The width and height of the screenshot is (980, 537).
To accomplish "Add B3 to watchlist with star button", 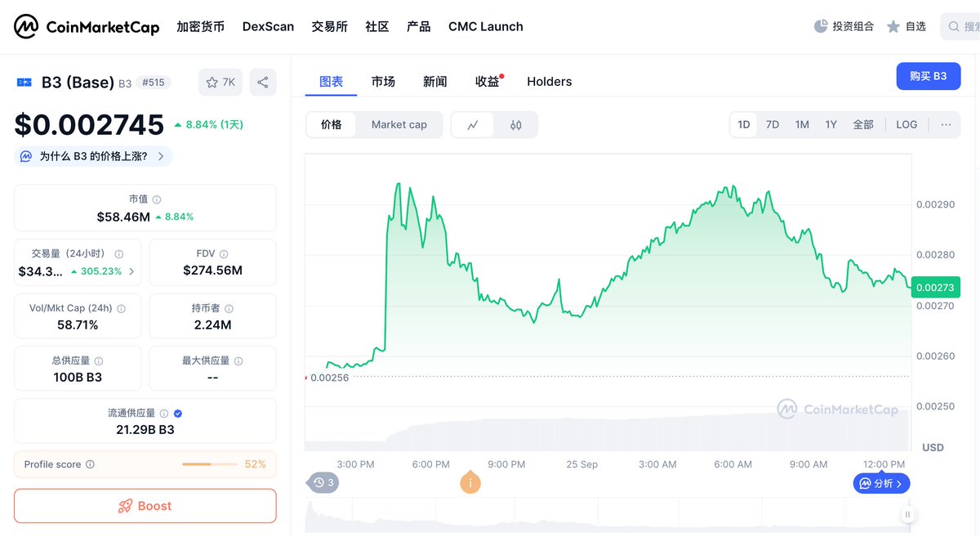I will click(220, 83).
